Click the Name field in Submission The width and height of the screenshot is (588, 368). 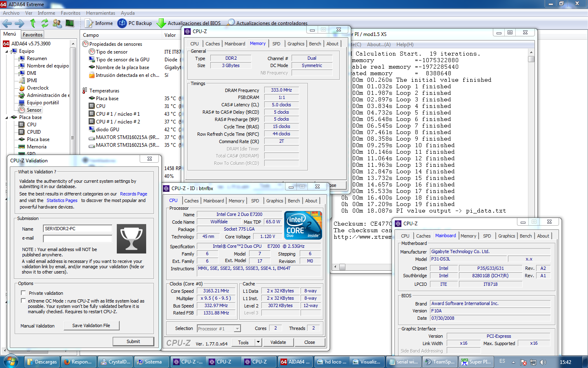point(78,229)
